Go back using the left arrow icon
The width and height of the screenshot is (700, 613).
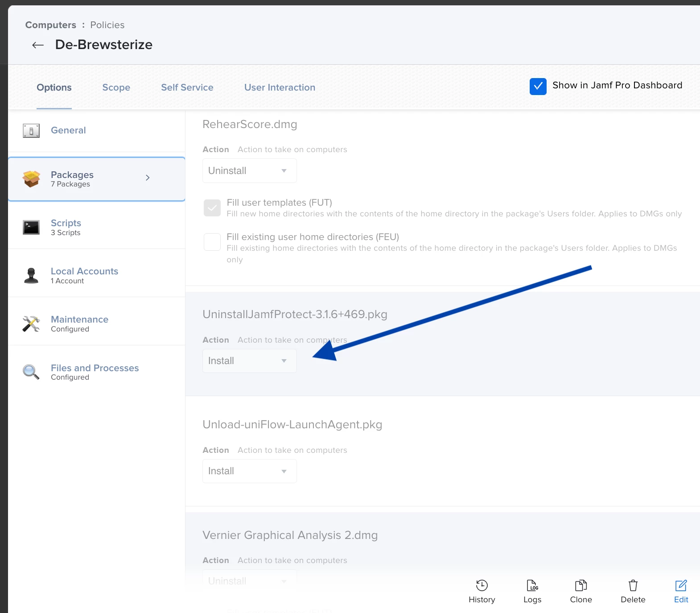point(38,45)
